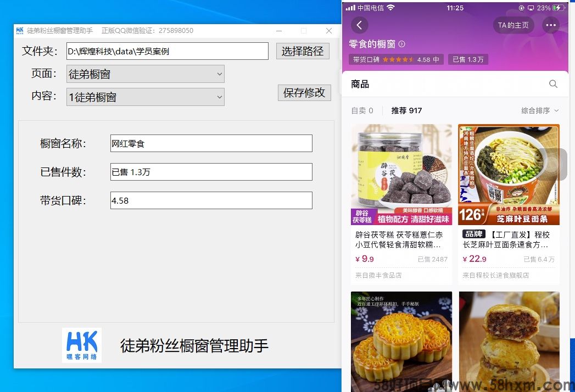
Task: Switch to the 推荐 917 tab
Action: [x=406, y=110]
